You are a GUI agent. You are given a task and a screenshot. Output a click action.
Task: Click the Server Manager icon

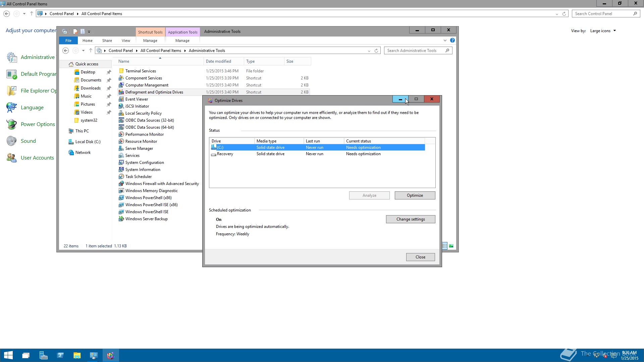coord(121,148)
